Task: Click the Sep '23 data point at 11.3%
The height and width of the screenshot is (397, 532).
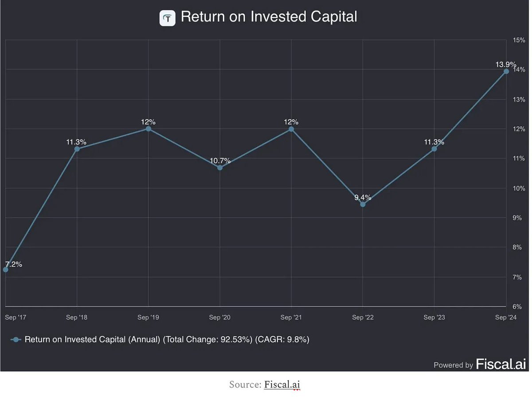Action: click(x=434, y=149)
